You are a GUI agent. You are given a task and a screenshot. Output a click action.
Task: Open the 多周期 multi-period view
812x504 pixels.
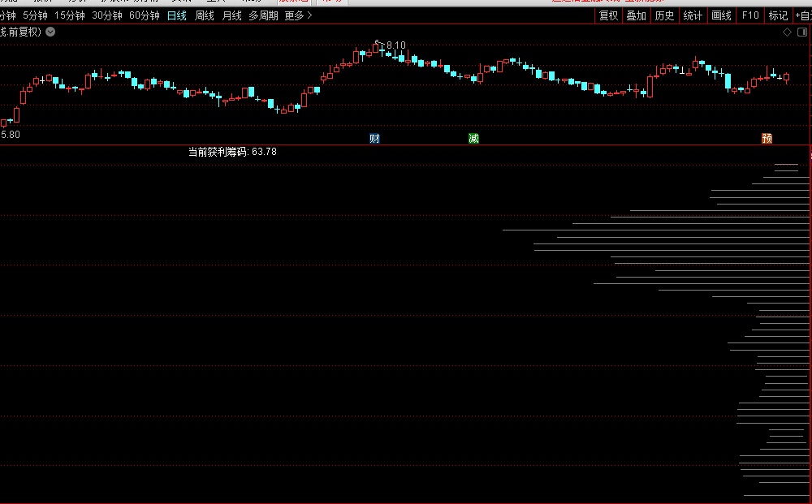click(x=263, y=15)
